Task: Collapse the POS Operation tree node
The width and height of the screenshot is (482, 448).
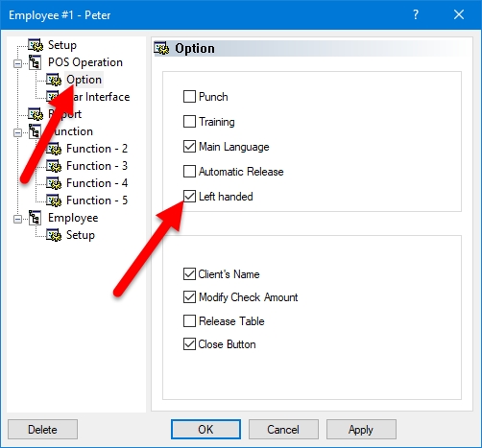Action: [18, 63]
